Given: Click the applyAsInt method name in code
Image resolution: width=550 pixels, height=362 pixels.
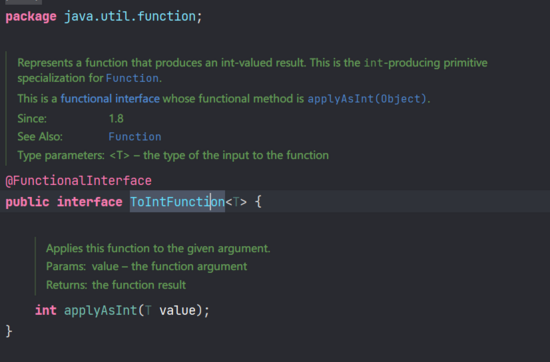Looking at the screenshot, I should pos(100,311).
